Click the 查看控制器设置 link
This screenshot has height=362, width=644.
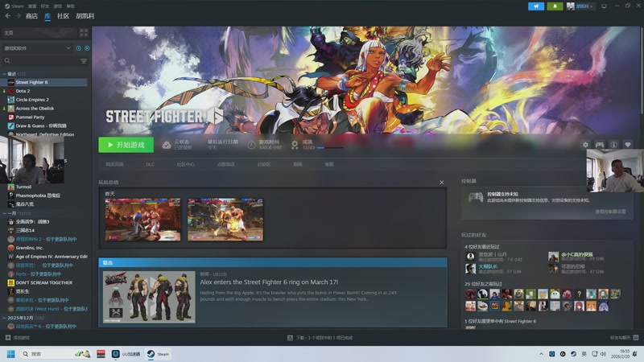pyautogui.click(x=610, y=212)
